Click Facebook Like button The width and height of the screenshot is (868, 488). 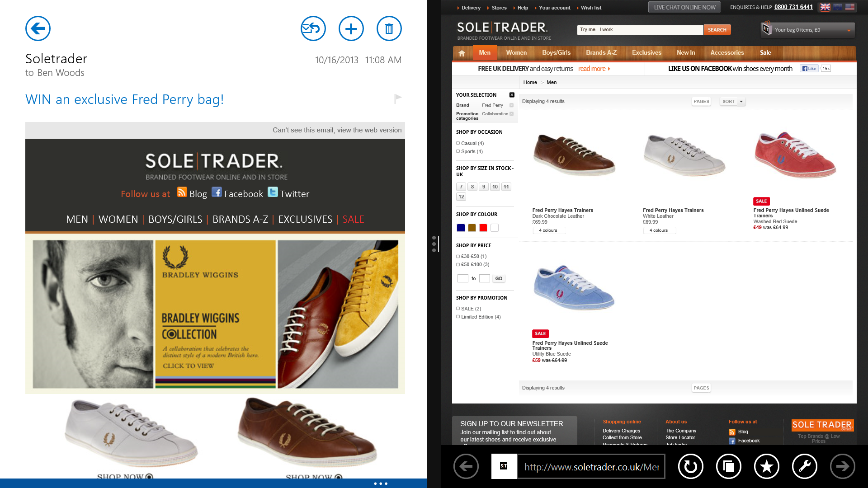click(x=809, y=69)
